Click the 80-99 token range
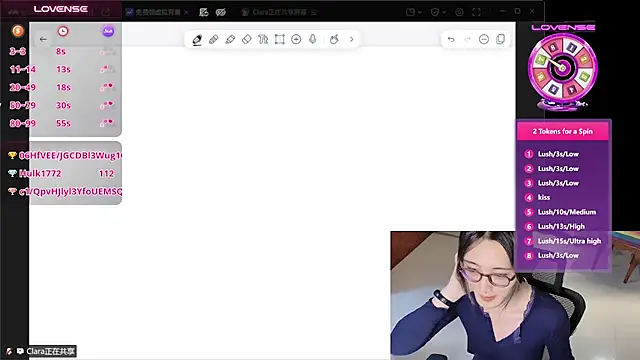Screen dimensions: 640x360 point(22,123)
